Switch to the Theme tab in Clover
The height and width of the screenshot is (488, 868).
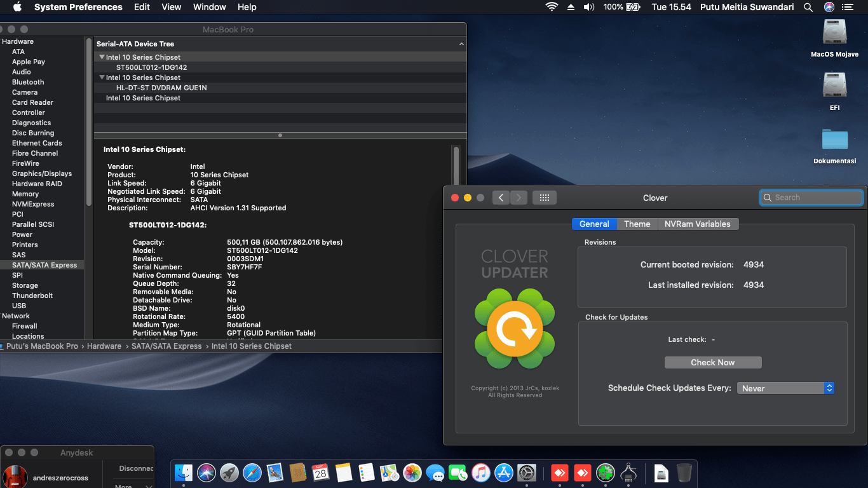(637, 224)
